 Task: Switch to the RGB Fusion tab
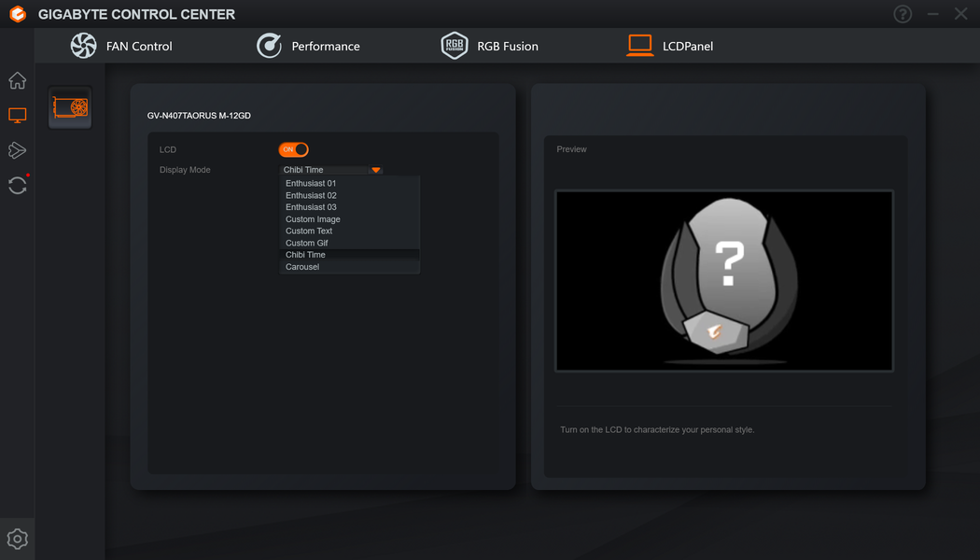[490, 46]
